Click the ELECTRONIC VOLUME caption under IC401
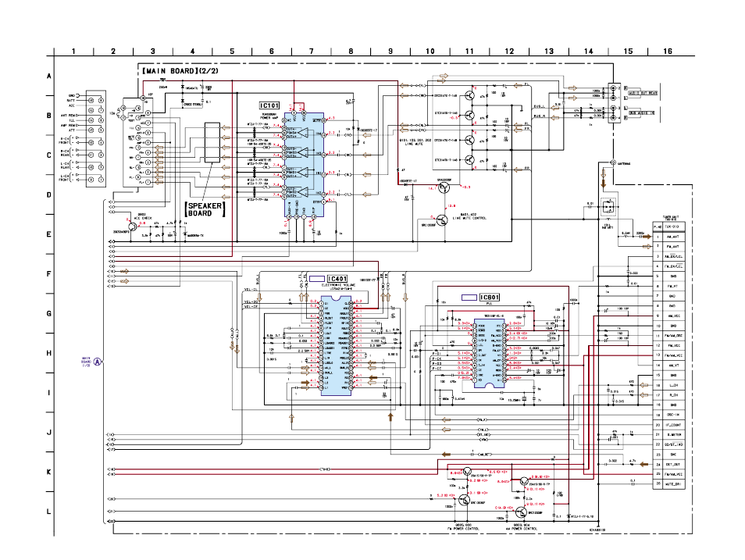The width and height of the screenshot is (745, 560). coord(337,285)
